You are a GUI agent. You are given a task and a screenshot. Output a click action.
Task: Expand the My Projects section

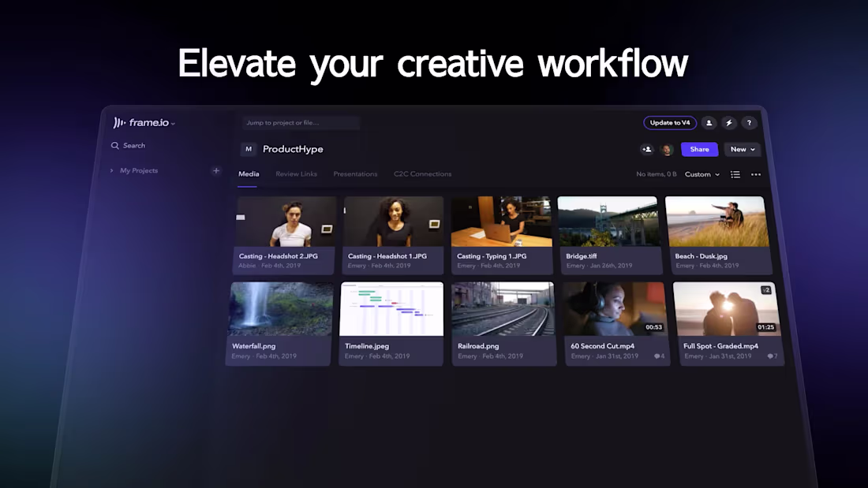(x=110, y=170)
